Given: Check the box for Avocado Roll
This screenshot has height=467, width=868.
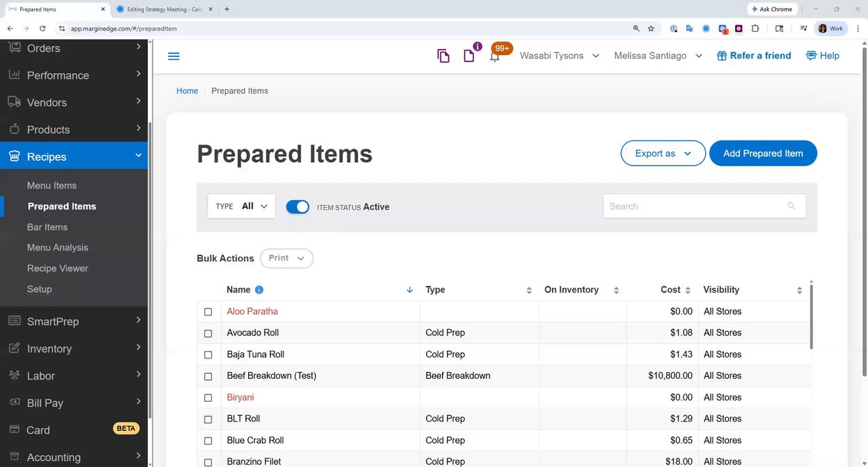Looking at the screenshot, I should click(208, 333).
